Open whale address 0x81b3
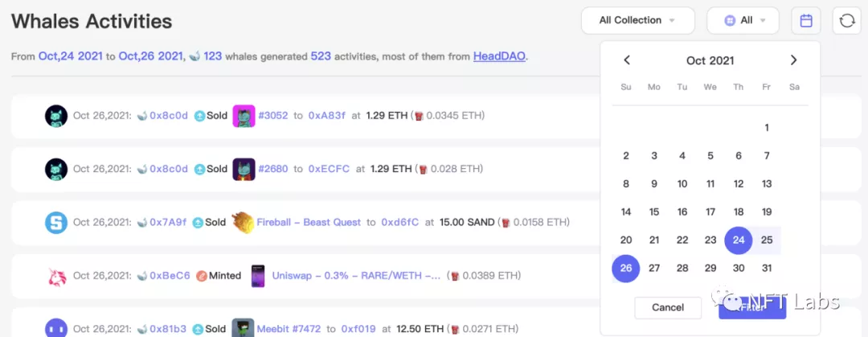The width and height of the screenshot is (868, 337). click(168, 329)
